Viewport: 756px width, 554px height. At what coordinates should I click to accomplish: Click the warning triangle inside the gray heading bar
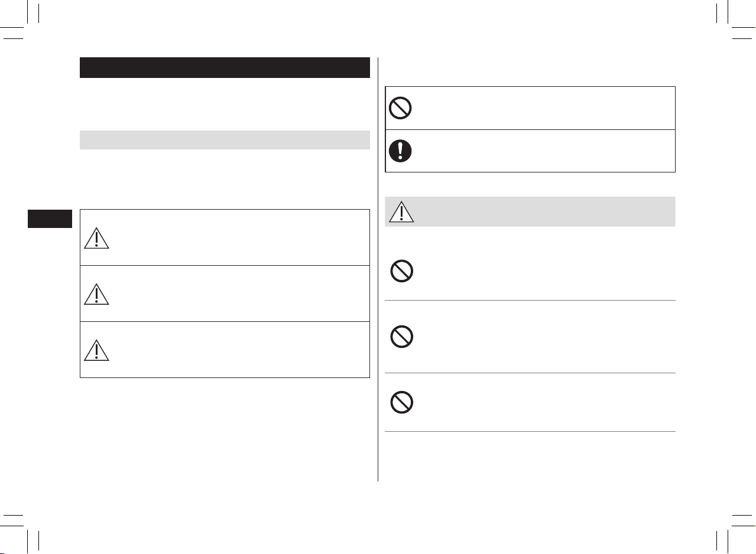[x=401, y=211]
